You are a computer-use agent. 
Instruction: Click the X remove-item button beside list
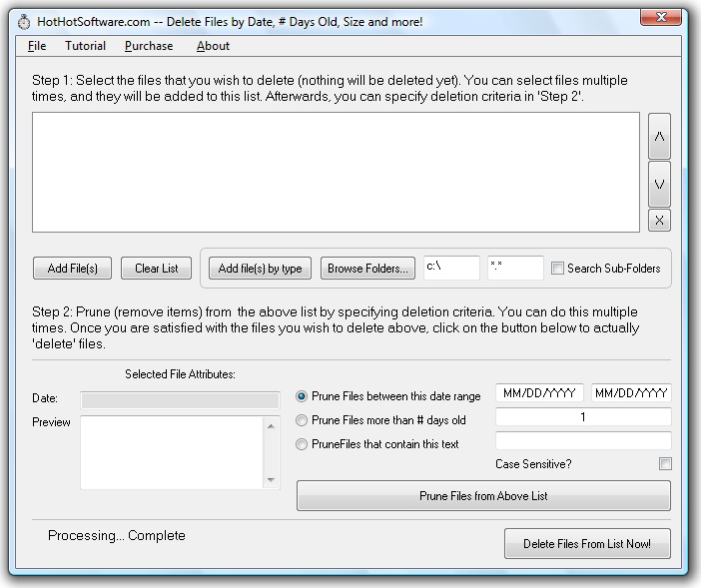(x=659, y=221)
